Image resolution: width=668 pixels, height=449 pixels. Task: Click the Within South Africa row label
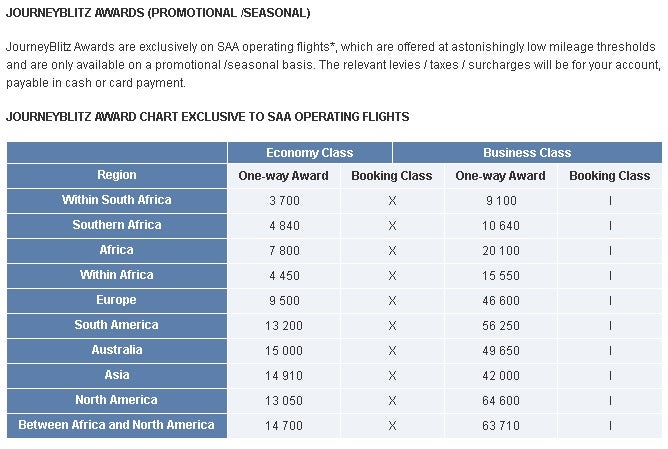pyautogui.click(x=117, y=200)
